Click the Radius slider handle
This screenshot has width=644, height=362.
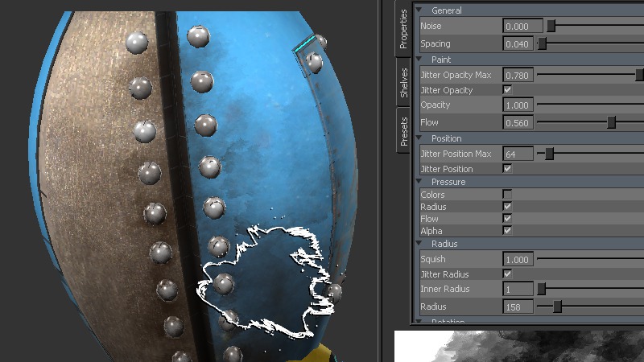557,306
